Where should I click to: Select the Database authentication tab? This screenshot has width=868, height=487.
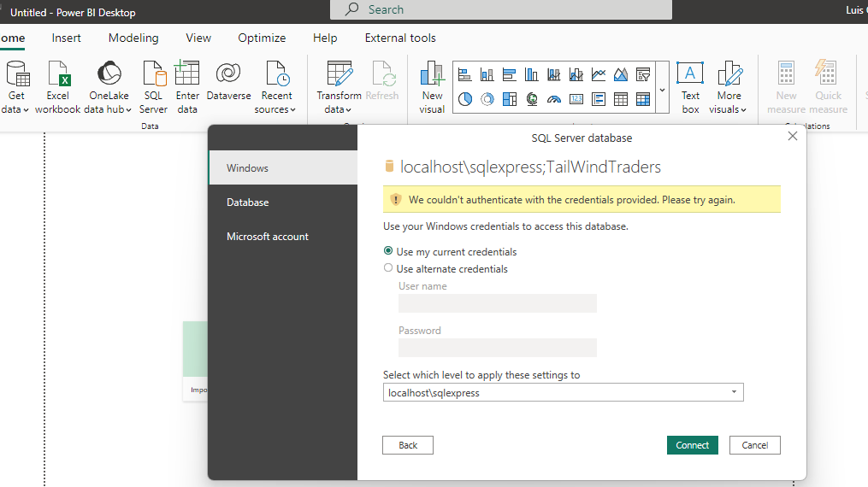[283, 202]
